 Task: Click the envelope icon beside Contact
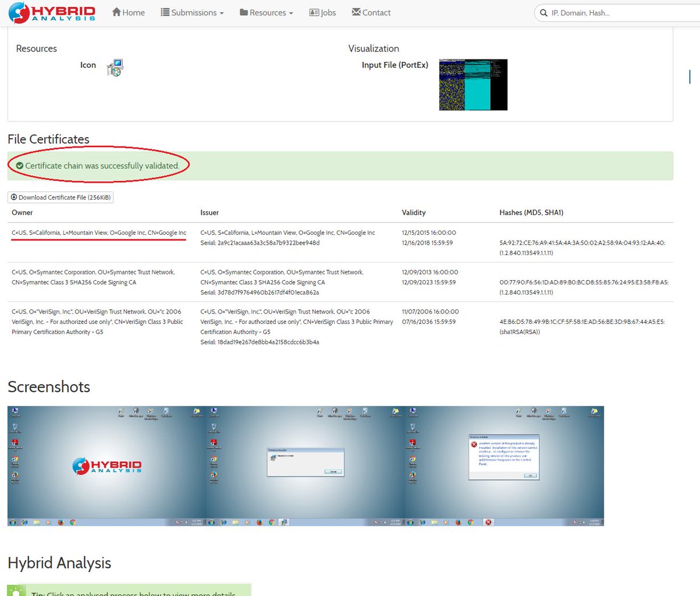click(356, 12)
